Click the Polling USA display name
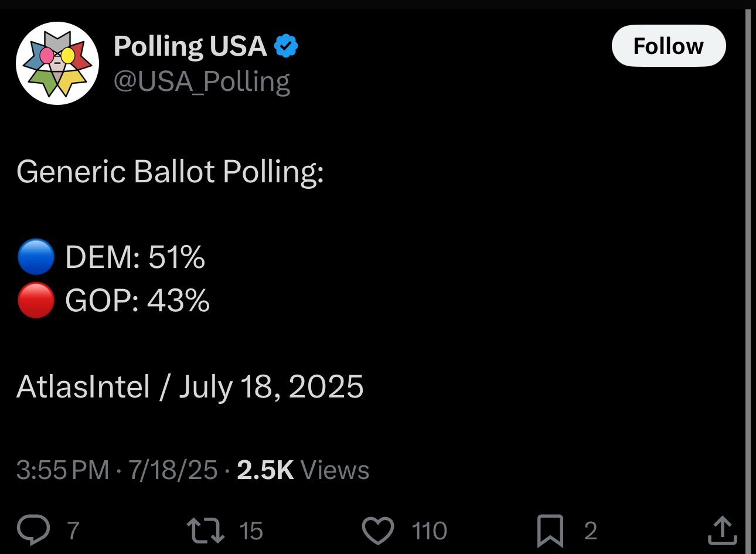Screen dimensions: 756x554 tap(190, 46)
